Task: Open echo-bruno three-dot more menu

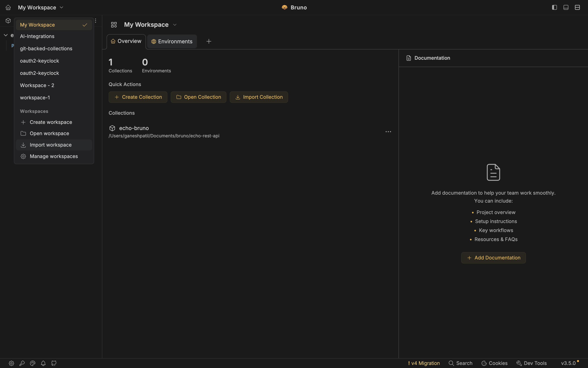Action: click(x=388, y=132)
